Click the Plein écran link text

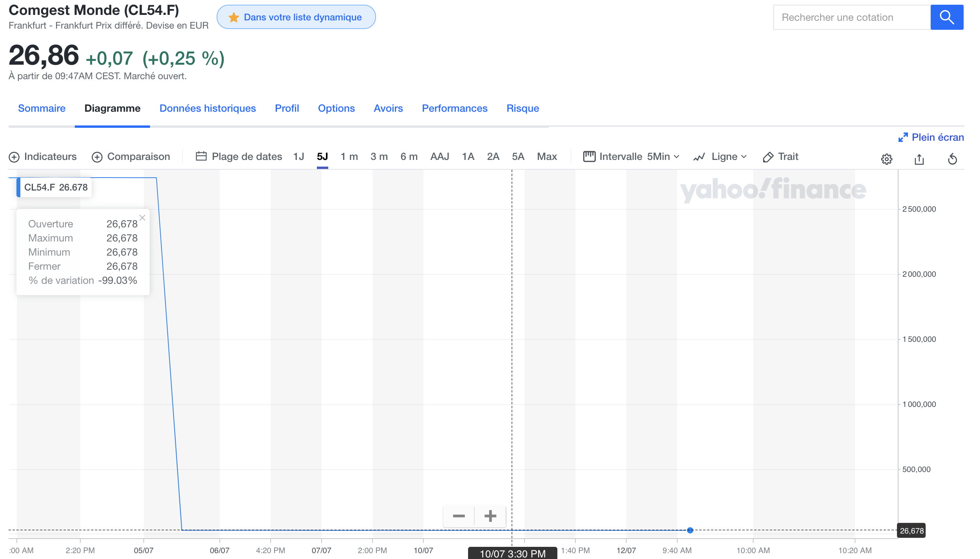tap(938, 137)
